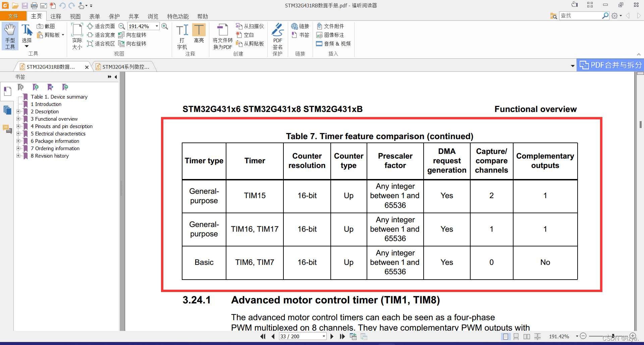
Task: Create PDF from scanner (从扫描仪)
Action: pyautogui.click(x=250, y=26)
